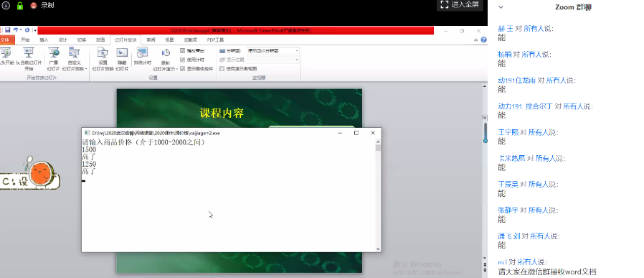
Task: Switch to the Transitions (切换) ribbon tab
Action: (81, 40)
